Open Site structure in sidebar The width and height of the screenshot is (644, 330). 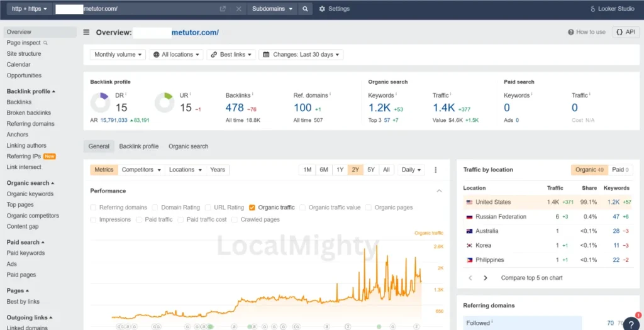pyautogui.click(x=24, y=54)
